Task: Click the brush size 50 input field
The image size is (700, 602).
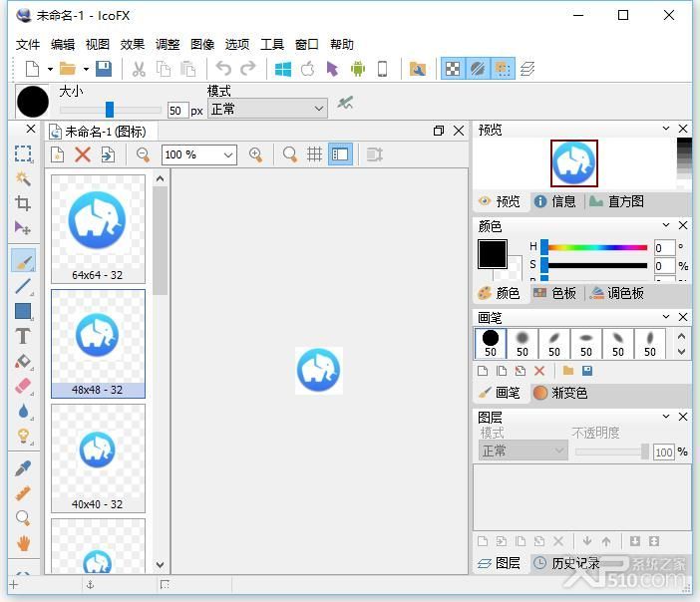Action: 177,111
